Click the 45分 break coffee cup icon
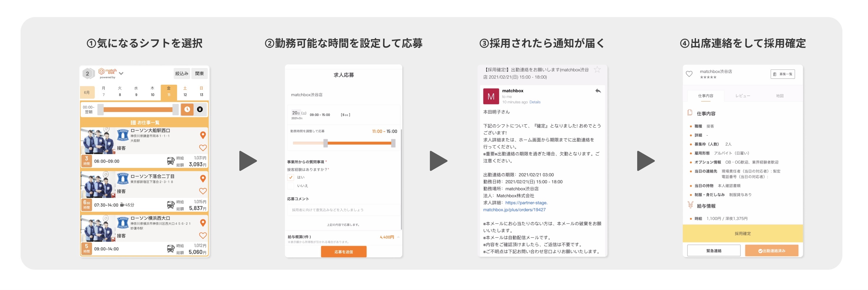The height and width of the screenshot is (290, 868). tap(122, 205)
